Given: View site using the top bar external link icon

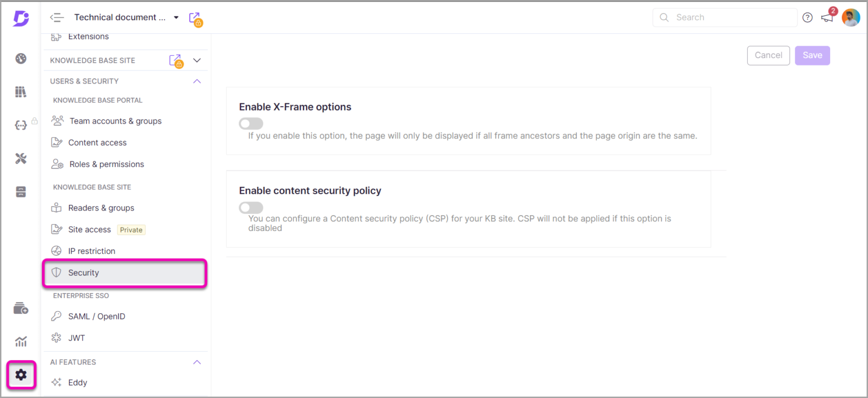Looking at the screenshot, I should (194, 18).
